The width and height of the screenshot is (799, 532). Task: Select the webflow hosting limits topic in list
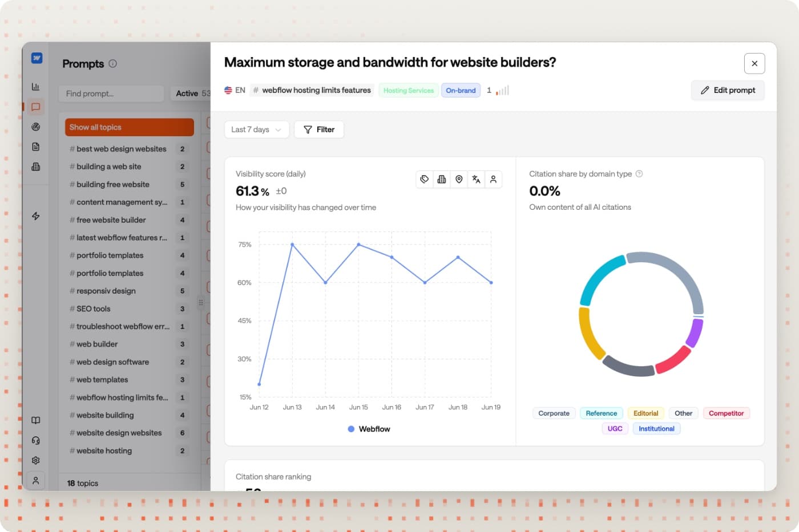click(x=130, y=397)
